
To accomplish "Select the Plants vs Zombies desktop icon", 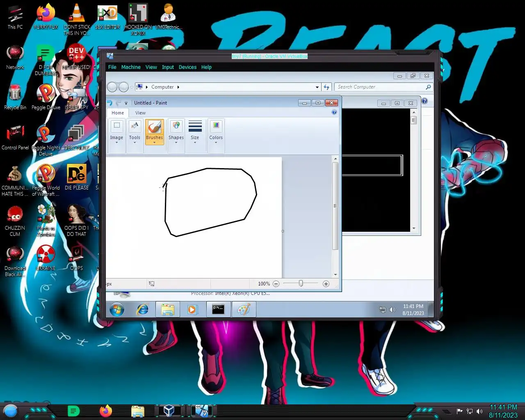I will click(x=46, y=220).
